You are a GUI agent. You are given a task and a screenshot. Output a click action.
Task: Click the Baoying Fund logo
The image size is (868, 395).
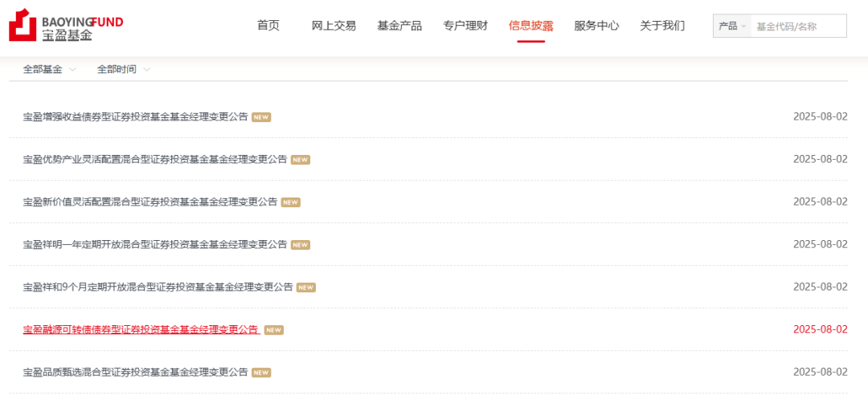click(67, 26)
